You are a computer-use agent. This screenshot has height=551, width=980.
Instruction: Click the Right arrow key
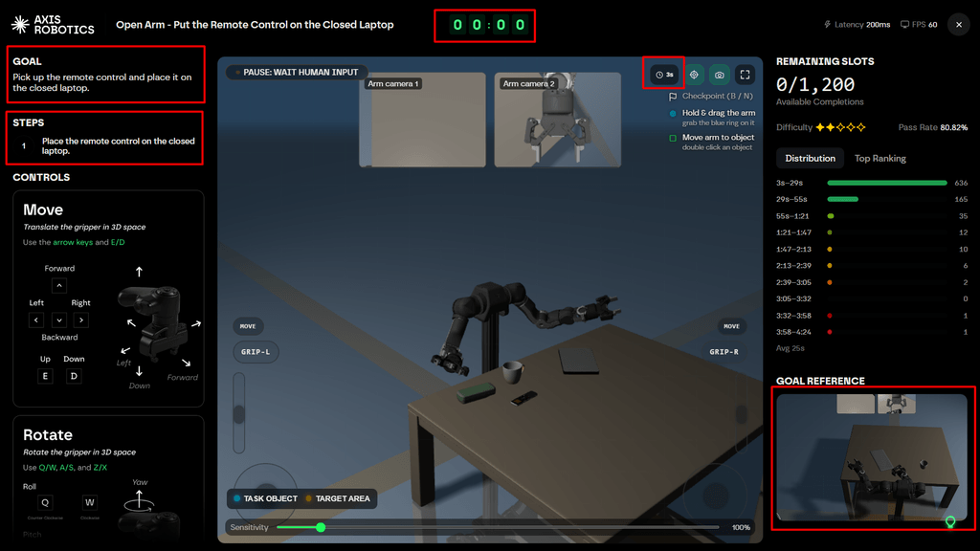[x=81, y=320]
